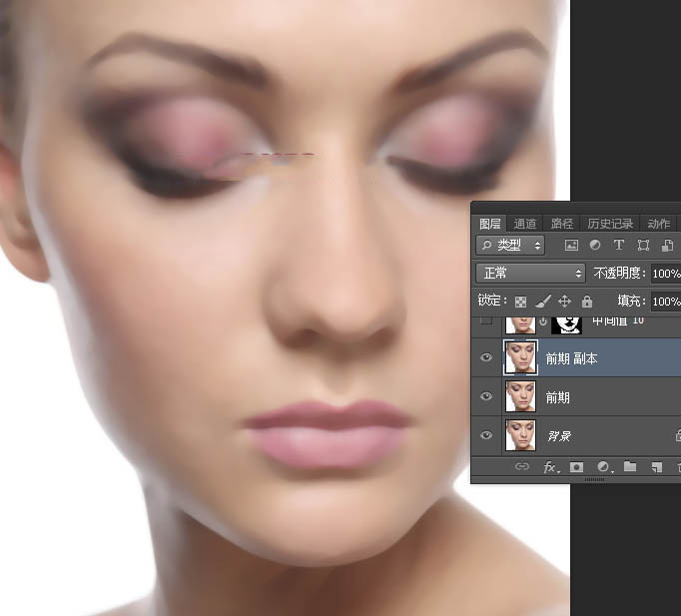This screenshot has height=616, width=681.
Task: Click the adjustment layer filter icon
Action: tap(595, 246)
